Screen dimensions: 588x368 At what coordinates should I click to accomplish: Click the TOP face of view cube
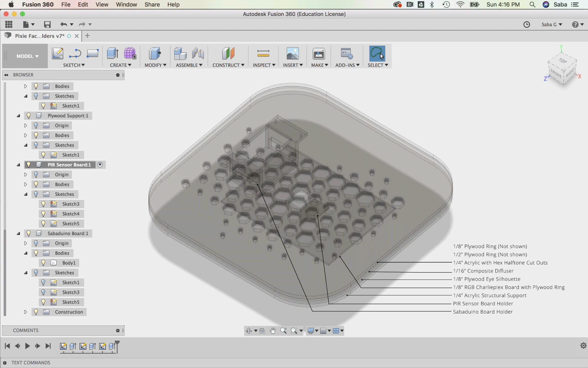pos(562,61)
